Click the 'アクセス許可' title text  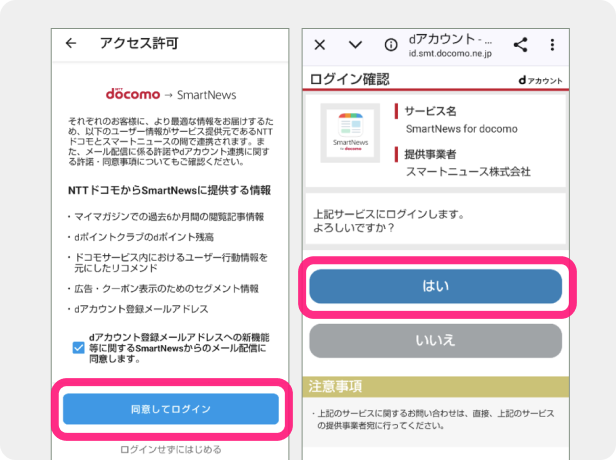click(139, 43)
